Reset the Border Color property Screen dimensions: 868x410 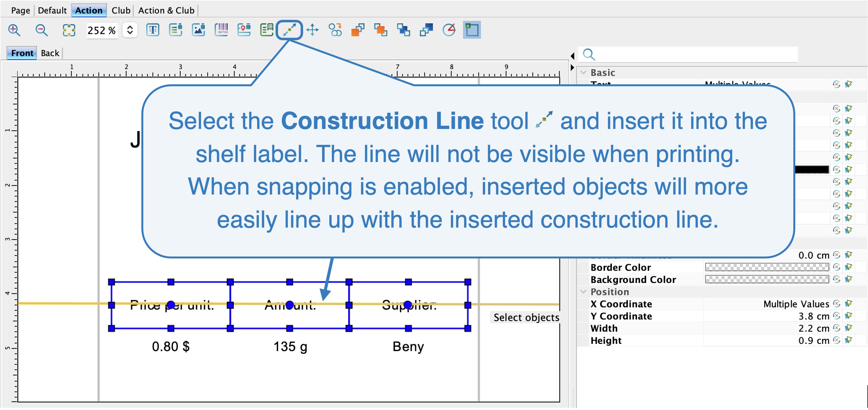[836, 267]
